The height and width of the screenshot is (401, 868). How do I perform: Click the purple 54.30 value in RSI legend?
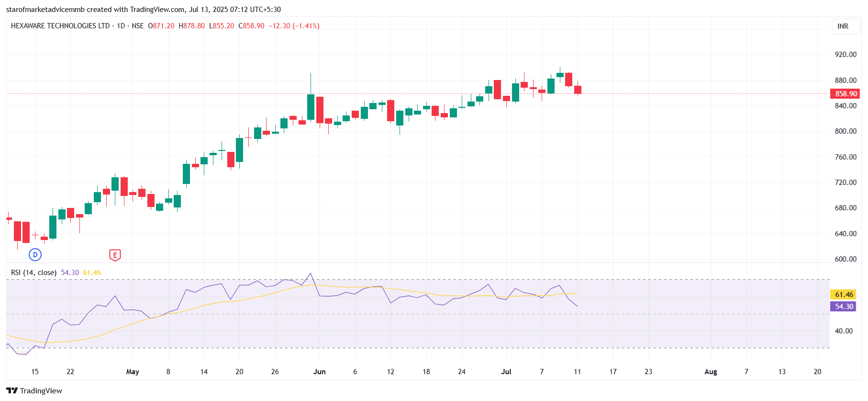pos(70,273)
